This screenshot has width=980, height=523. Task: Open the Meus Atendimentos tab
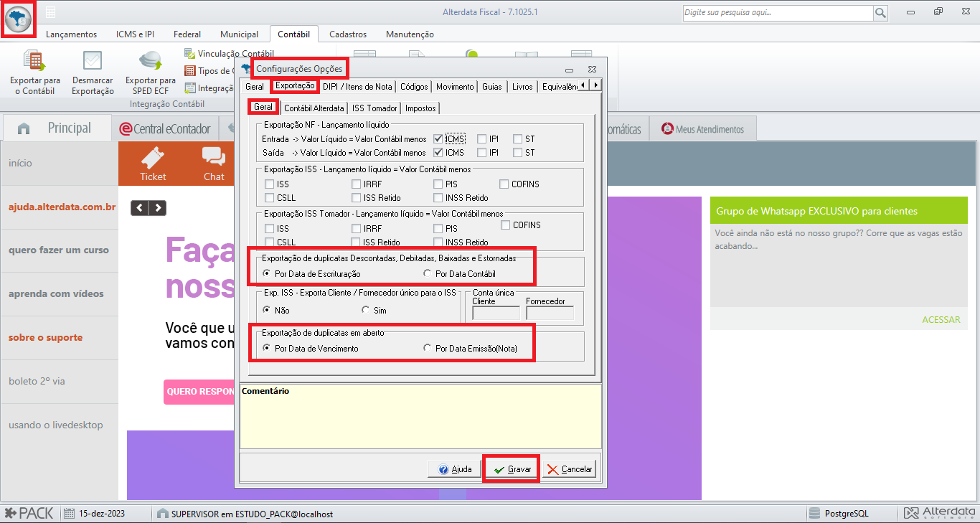[x=702, y=129]
